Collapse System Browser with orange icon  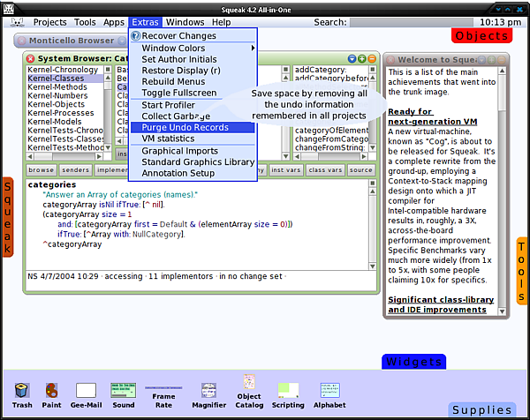(x=372, y=59)
